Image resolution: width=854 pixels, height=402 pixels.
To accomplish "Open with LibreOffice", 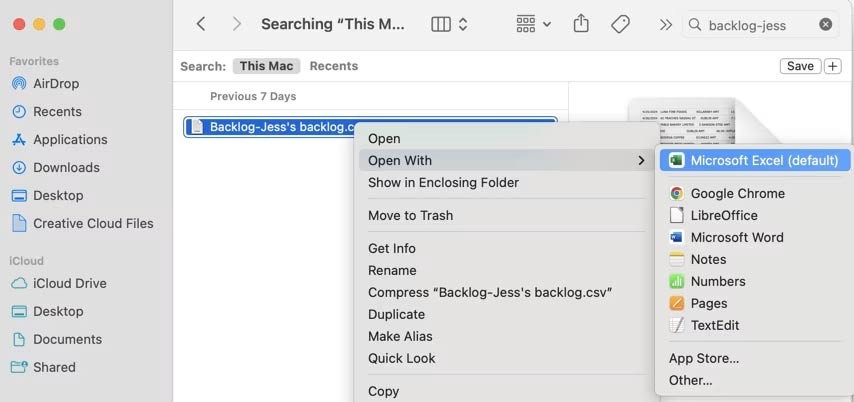I will pos(723,215).
